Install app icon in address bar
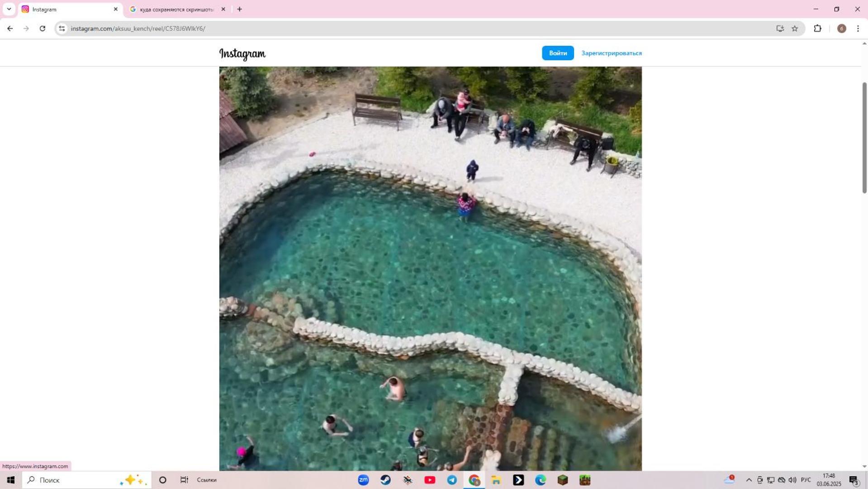The height and width of the screenshot is (489, 868). coord(780,29)
